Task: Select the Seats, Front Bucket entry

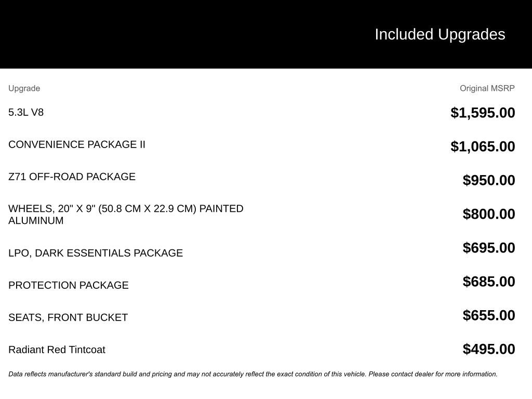Action: click(68, 317)
